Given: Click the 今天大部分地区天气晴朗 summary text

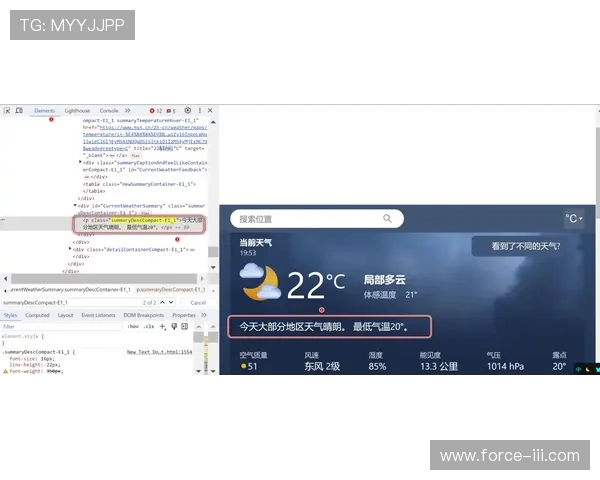Looking at the screenshot, I should 324,327.
